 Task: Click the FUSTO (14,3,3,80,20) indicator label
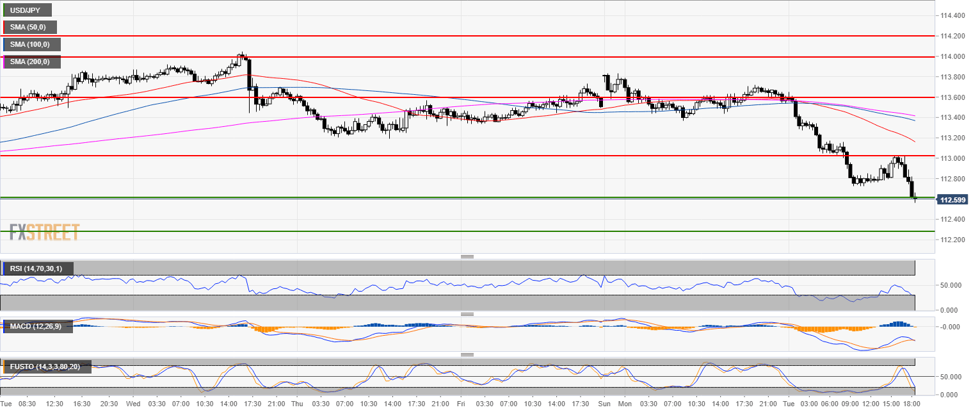(48, 367)
